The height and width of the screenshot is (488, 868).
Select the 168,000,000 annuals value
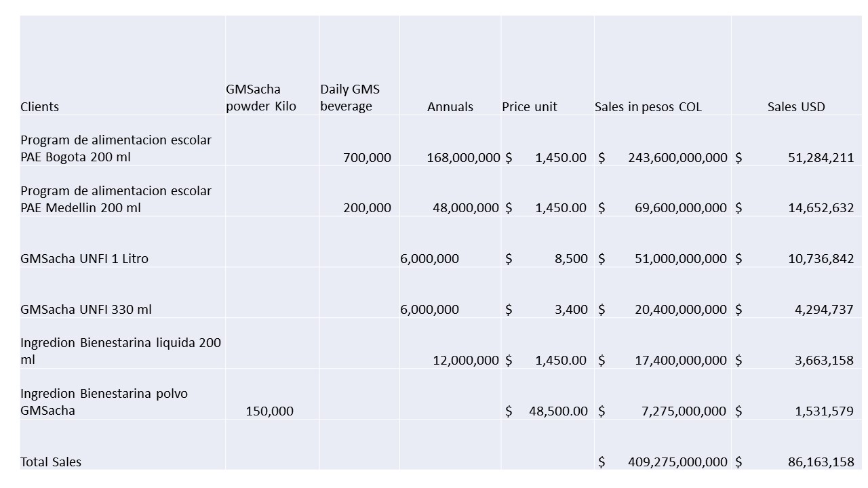pyautogui.click(x=463, y=157)
